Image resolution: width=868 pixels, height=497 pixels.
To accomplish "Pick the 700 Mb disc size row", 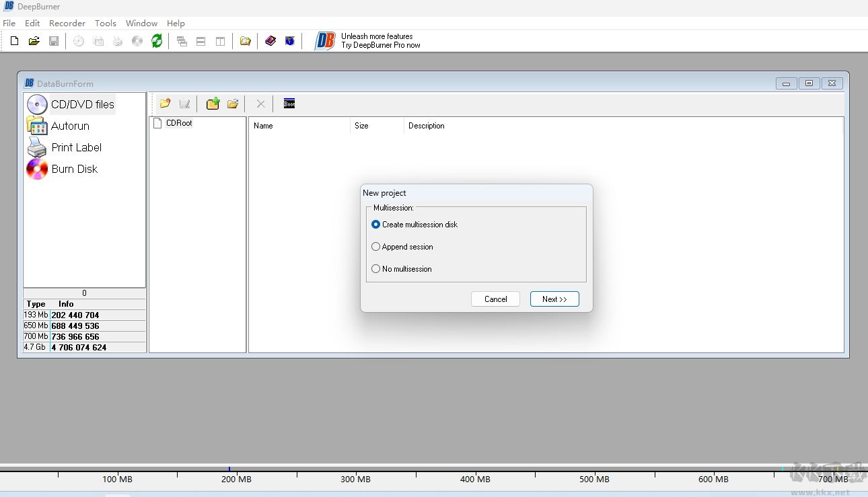I will click(75, 336).
